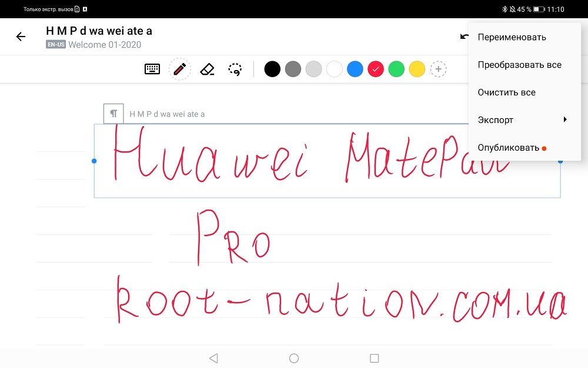Image resolution: width=588 pixels, height=368 pixels.
Task: Tap the Android Home navigation button
Action: pos(294,358)
